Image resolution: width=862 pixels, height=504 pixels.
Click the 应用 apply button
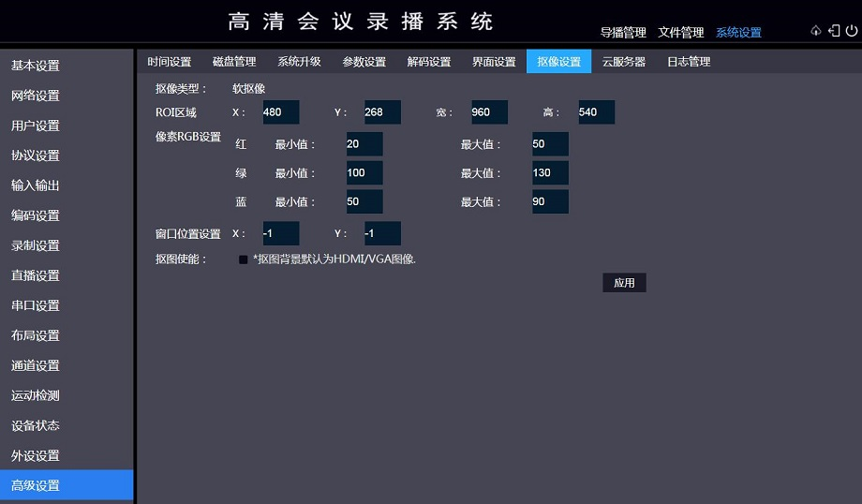pos(624,283)
